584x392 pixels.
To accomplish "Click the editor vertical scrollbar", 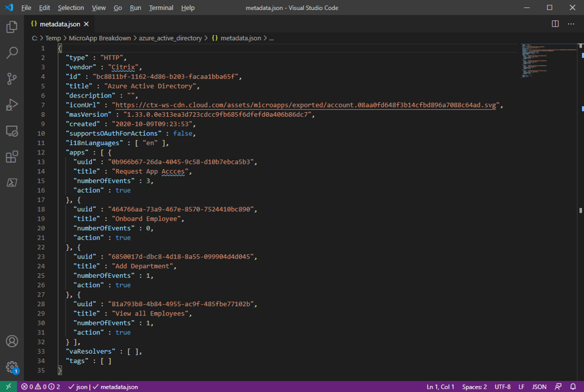I will point(581,211).
